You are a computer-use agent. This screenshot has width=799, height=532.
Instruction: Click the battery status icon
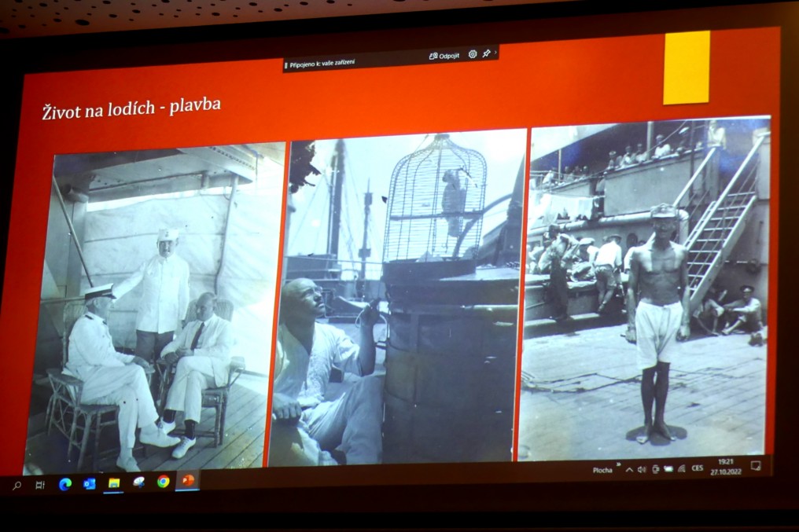pos(668,469)
